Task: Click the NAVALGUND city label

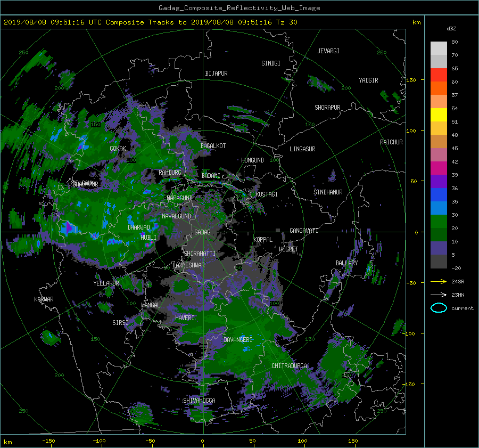Action: 176,216
